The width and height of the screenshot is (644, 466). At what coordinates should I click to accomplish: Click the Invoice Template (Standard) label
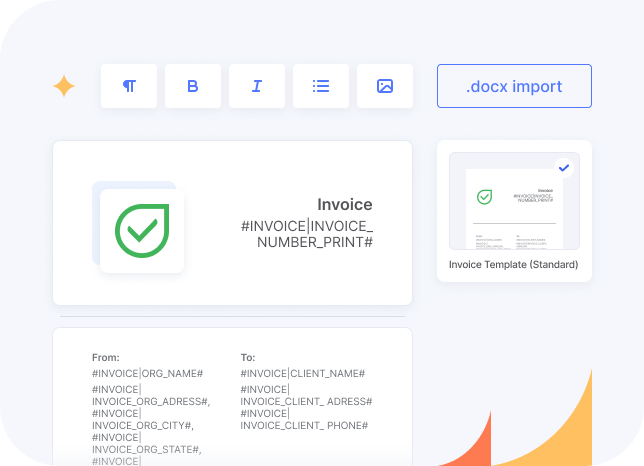pos(514,265)
